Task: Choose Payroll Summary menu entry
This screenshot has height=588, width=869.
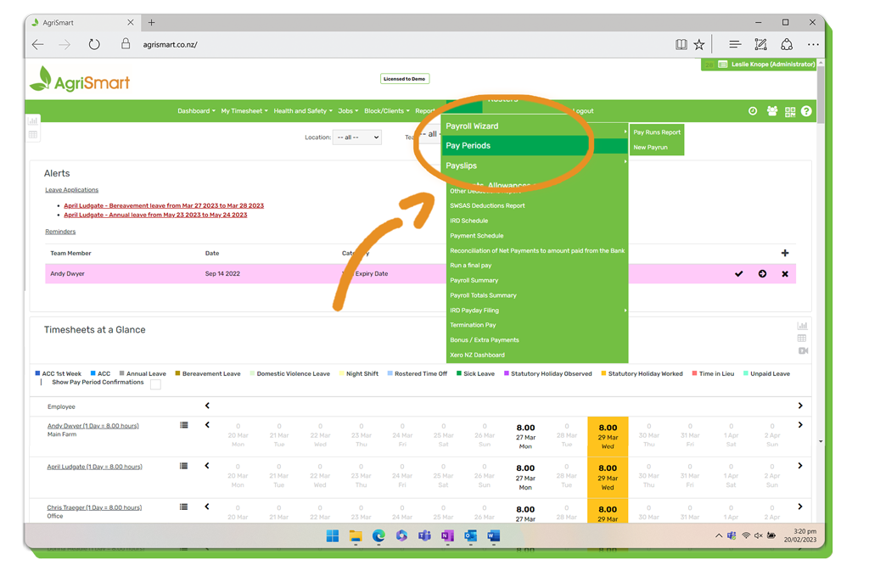Action: [474, 280]
